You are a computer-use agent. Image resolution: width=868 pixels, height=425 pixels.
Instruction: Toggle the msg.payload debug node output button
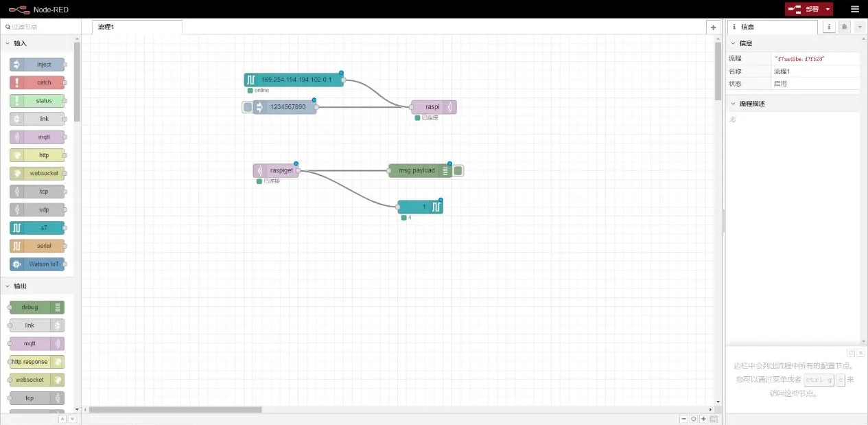point(458,170)
